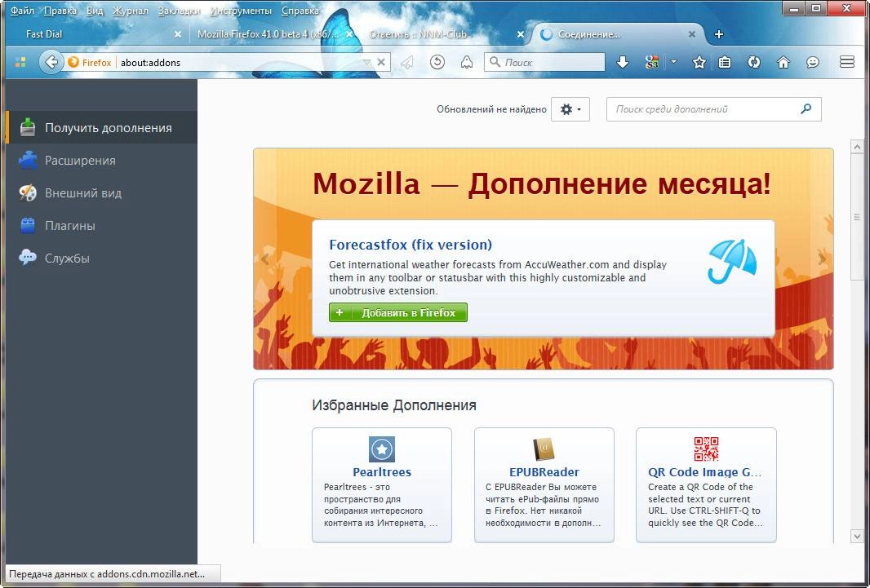The width and height of the screenshot is (870, 588).
Task: Click the paper plane toolbar icon
Action: click(407, 63)
